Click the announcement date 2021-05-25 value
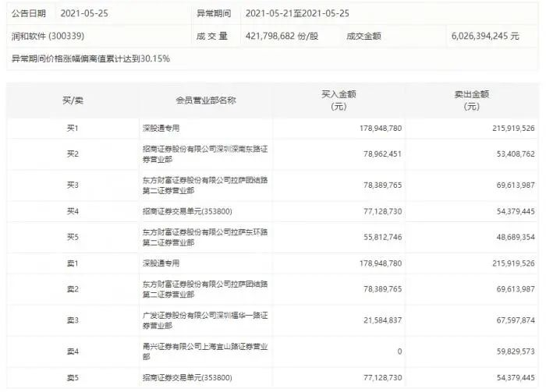Viewport: 546px width, 392px height. pos(84,13)
